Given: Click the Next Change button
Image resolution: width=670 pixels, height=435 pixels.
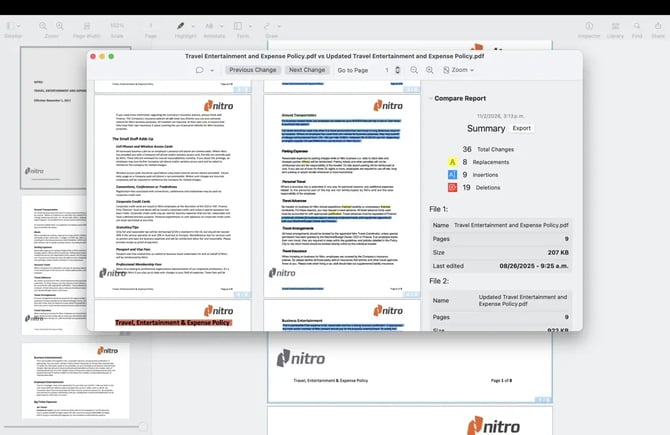Looking at the screenshot, I should [307, 70].
